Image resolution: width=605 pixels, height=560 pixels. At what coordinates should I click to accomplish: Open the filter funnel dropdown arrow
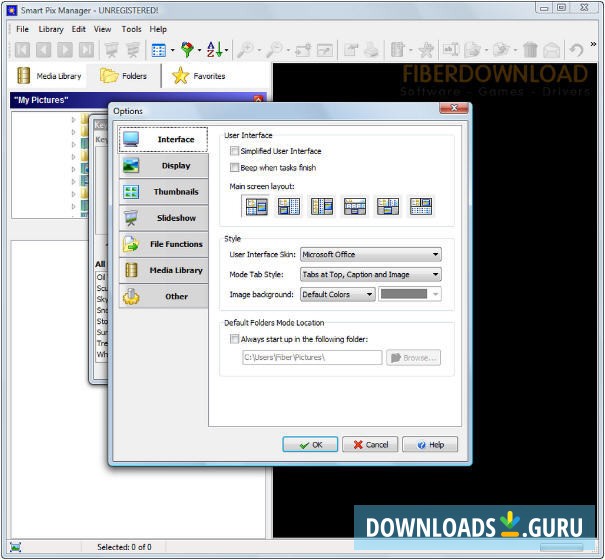point(199,50)
